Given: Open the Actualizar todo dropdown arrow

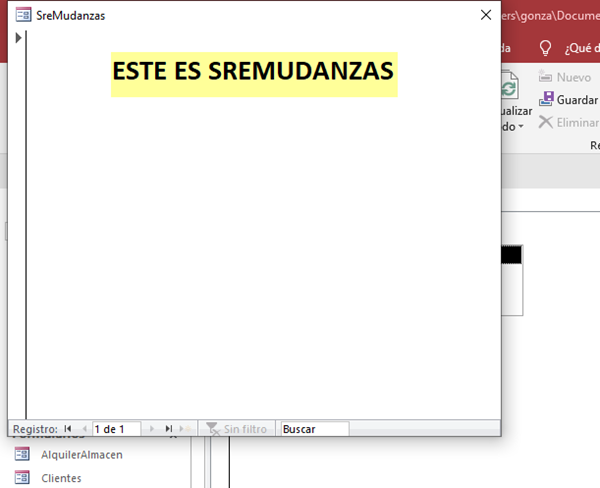Looking at the screenshot, I should (x=521, y=127).
